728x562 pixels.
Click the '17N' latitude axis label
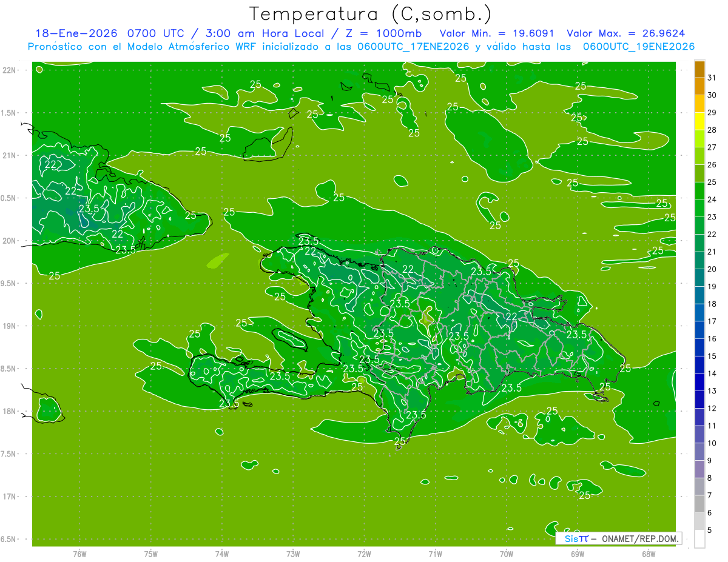pyautogui.click(x=10, y=497)
